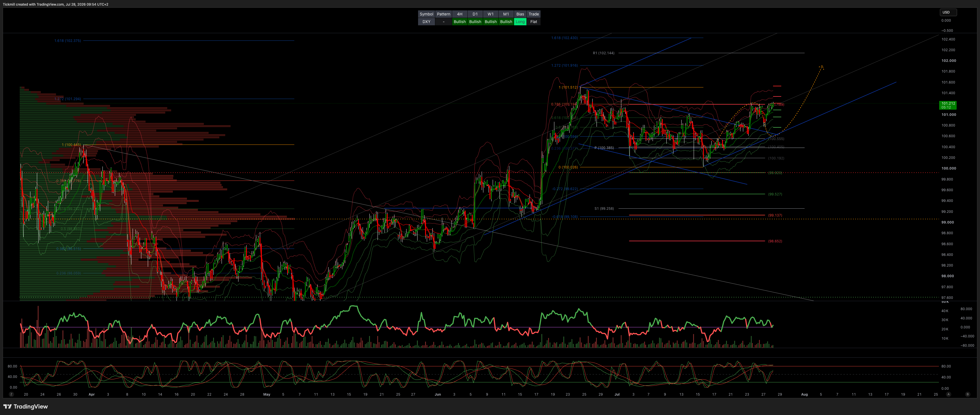Click the red (98.652) level label
The image size is (980, 415).
coord(774,241)
